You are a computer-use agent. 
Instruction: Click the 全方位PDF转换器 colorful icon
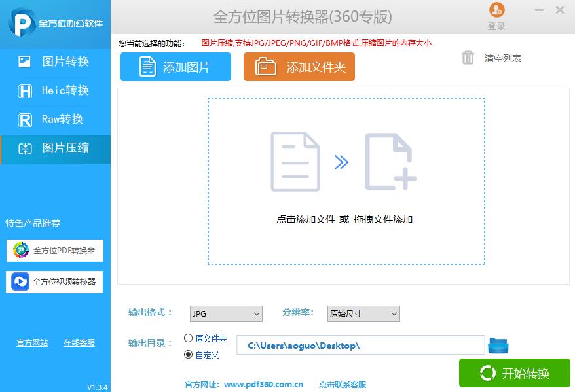tap(21, 250)
